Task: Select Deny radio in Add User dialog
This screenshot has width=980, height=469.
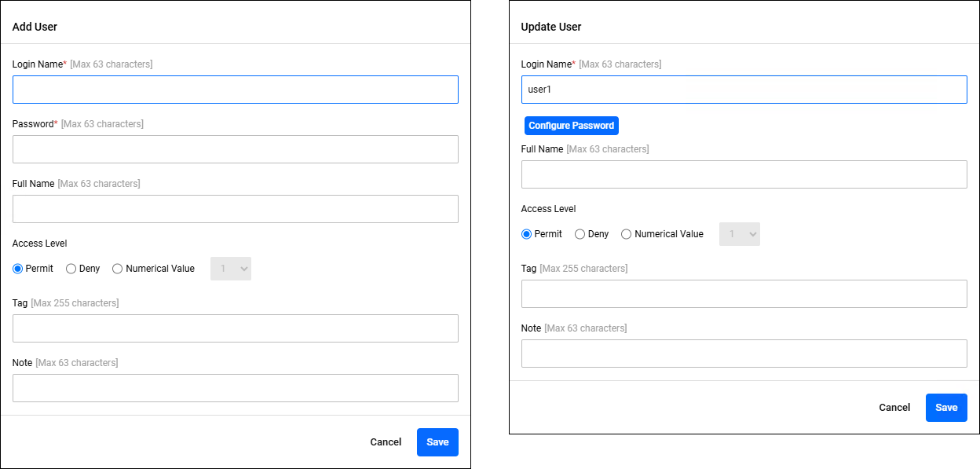Action: pyautogui.click(x=71, y=269)
